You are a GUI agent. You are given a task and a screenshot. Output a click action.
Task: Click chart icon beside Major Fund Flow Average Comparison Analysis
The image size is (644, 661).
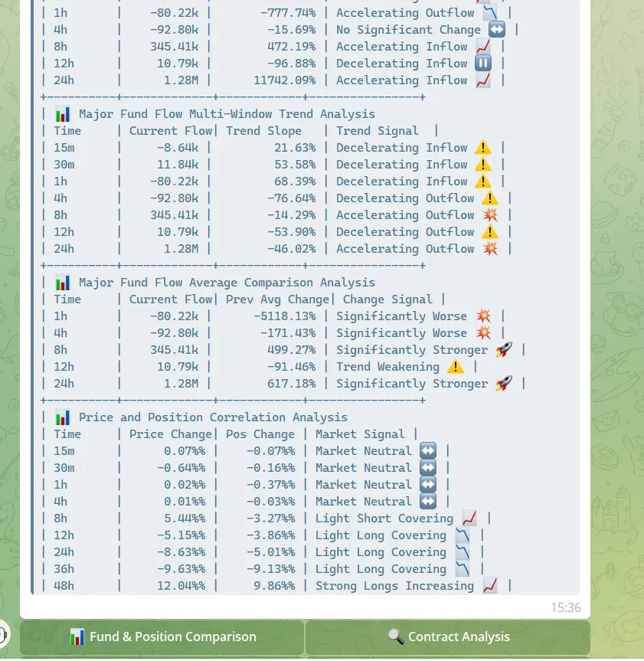[63, 283]
